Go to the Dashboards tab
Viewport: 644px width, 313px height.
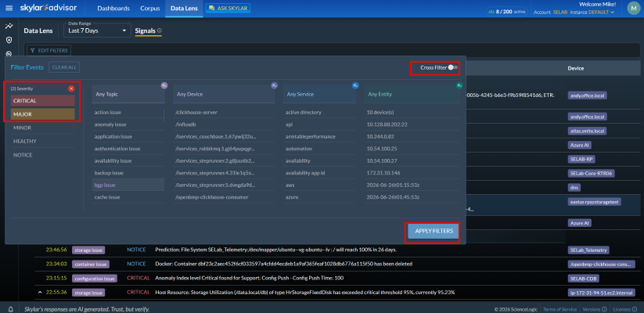(113, 8)
